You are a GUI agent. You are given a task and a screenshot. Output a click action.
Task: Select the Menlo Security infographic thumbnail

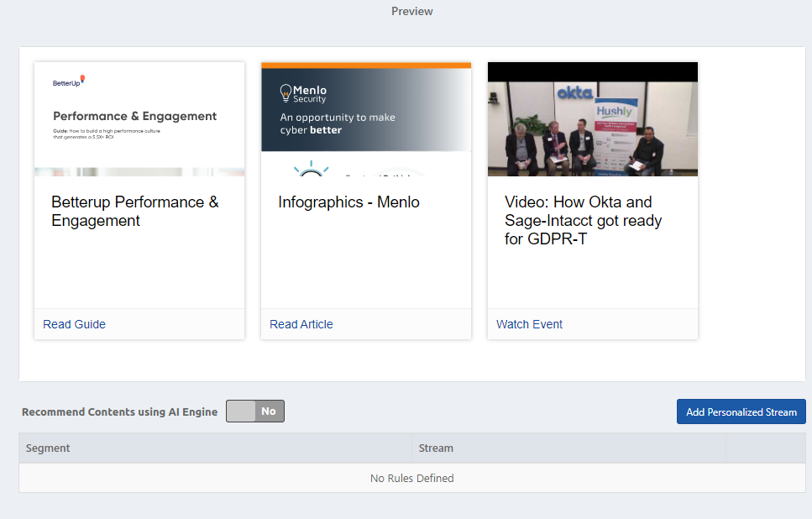point(366,119)
